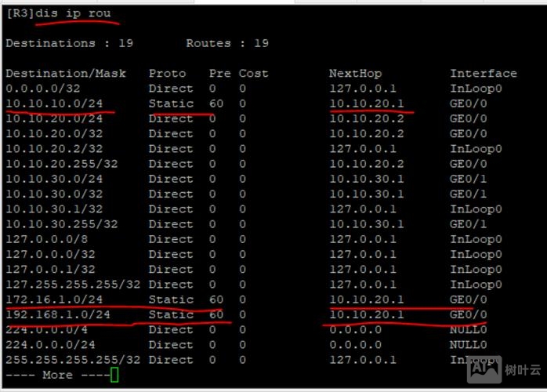Select the 10.10.10.0/24 static route destination

tap(54, 103)
